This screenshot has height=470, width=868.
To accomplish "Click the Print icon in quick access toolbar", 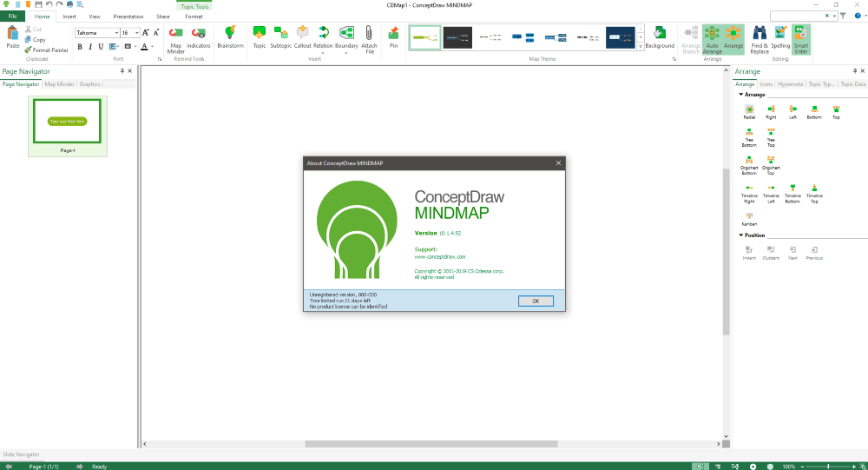I will coord(69,4).
